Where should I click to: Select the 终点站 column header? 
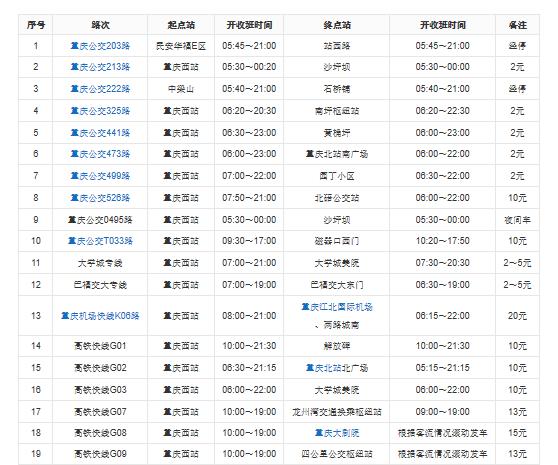pos(337,25)
